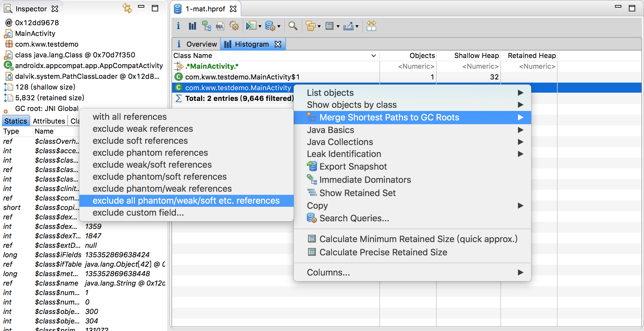
Task: Click the Export Snapshot menu icon
Action: coord(312,166)
